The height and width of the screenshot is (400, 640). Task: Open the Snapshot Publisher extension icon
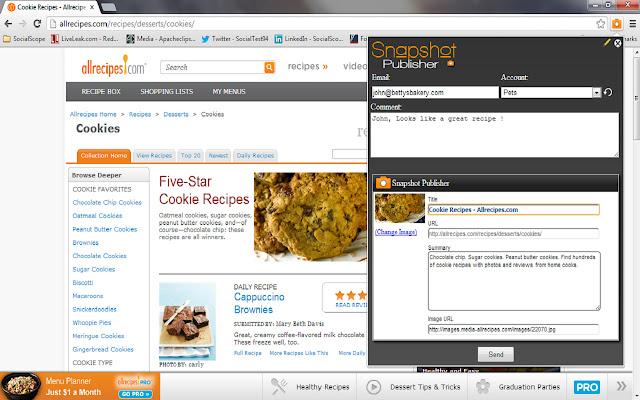coord(617,24)
